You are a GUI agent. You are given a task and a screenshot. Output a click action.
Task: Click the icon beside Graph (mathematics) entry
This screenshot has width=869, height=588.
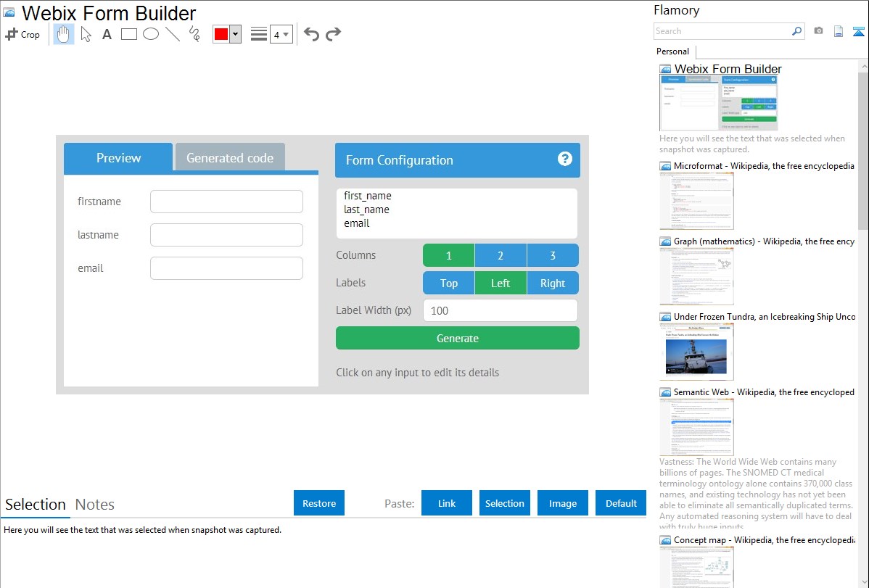pyautogui.click(x=665, y=241)
